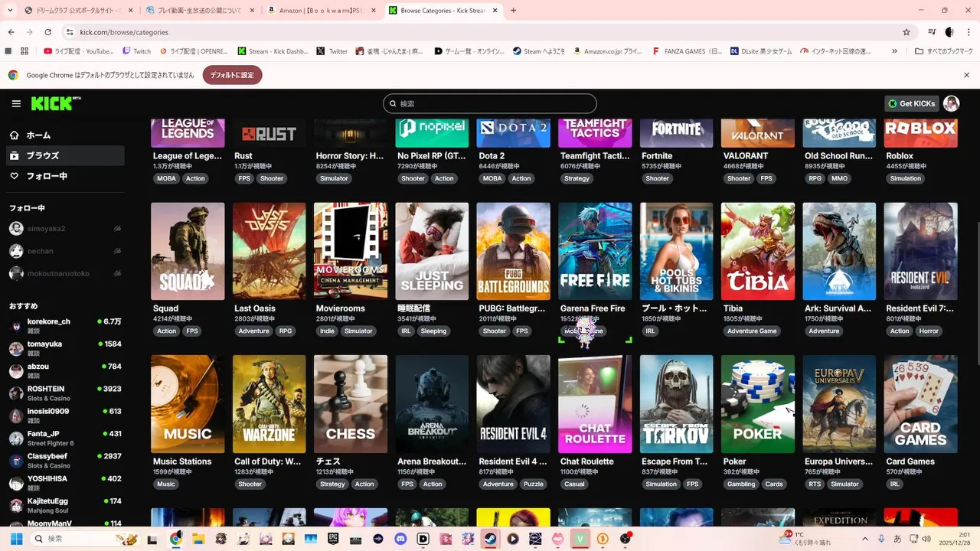Open the Chrome profile avatar
This screenshot has height=551, width=980.
(949, 32)
